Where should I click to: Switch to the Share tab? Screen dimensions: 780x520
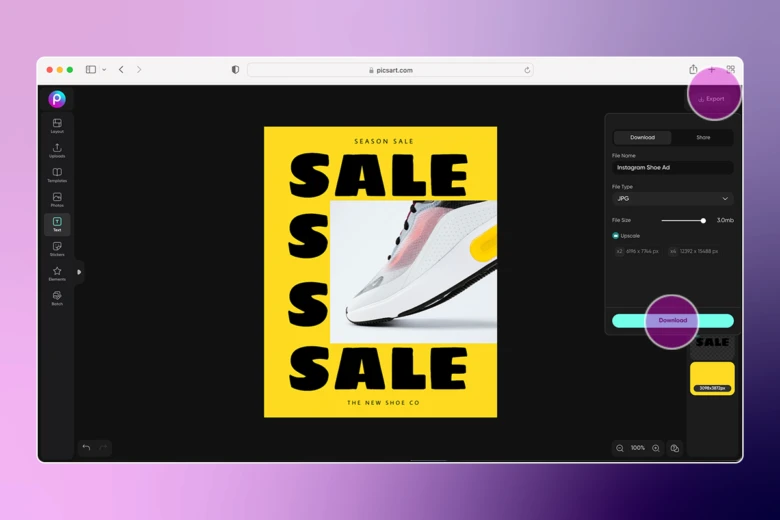click(703, 138)
